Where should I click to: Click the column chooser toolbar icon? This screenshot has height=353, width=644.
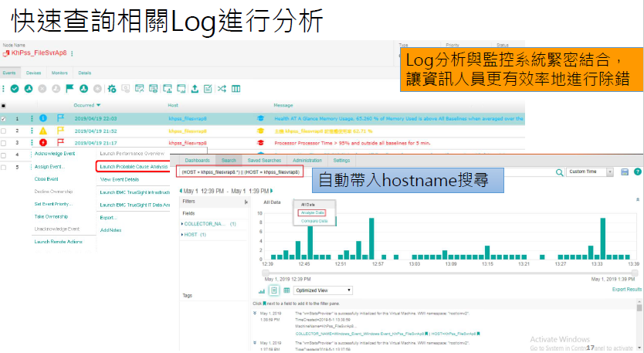pos(236,89)
